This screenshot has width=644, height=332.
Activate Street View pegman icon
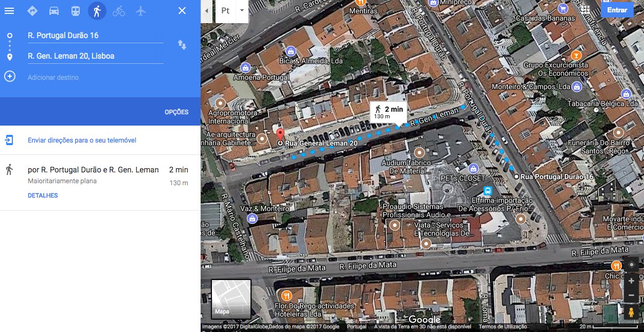(631, 312)
